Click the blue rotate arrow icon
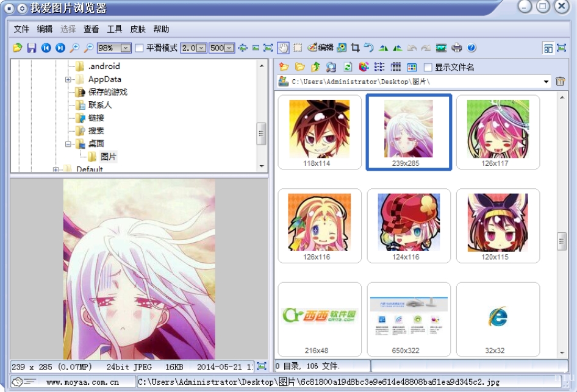 click(x=369, y=48)
